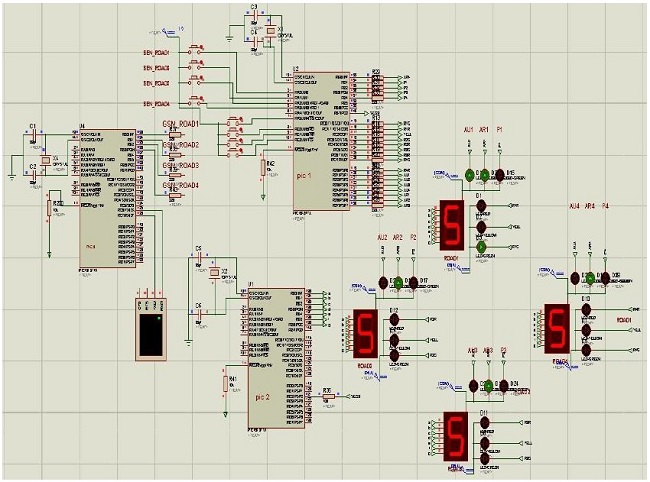Viewport: 650px width, 482px height.
Task: Select the dark LED under P1
Action: 498,175
